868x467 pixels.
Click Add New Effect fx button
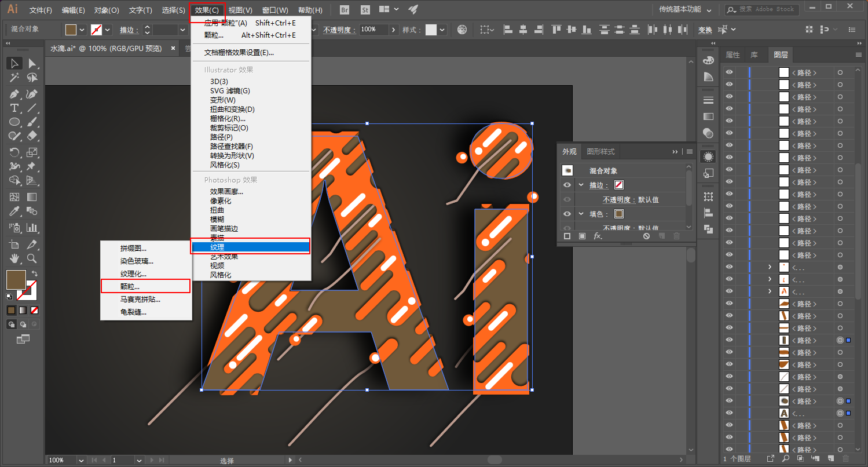[598, 236]
